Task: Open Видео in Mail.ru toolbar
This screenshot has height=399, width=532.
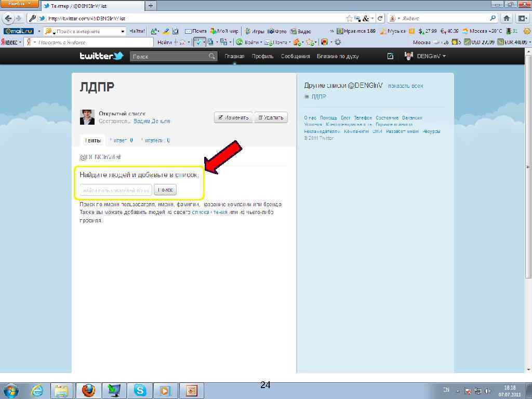Action: click(301, 31)
